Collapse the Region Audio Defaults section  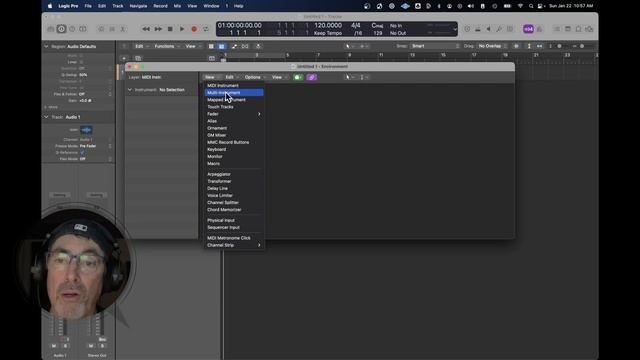[46, 47]
